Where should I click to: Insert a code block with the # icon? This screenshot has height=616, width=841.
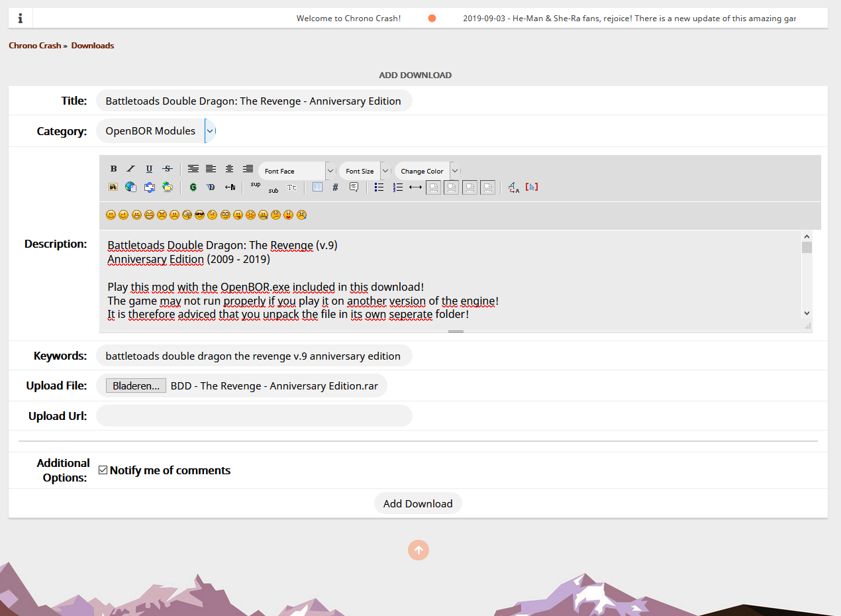pyautogui.click(x=335, y=187)
